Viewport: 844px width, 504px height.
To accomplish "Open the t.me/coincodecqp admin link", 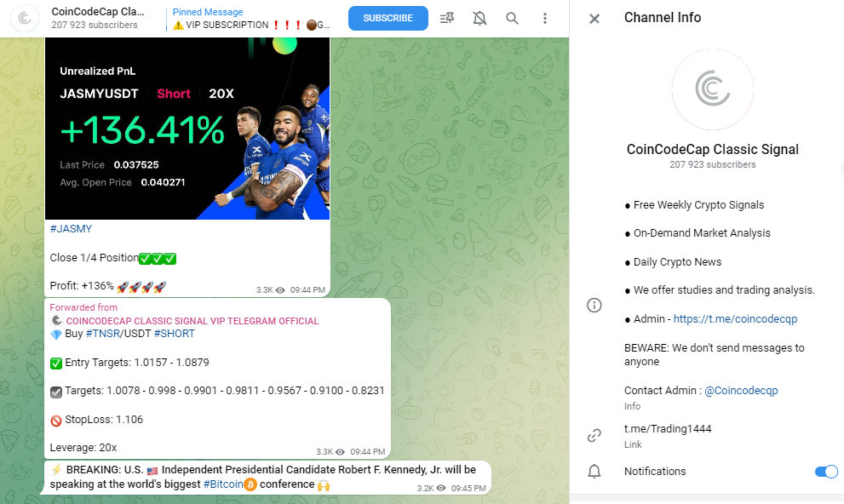I will [735, 319].
